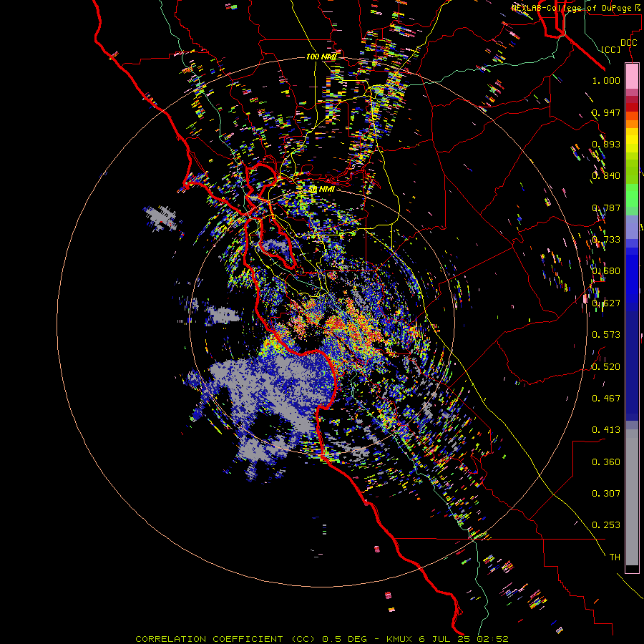Screen dimensions: 644x644
Task: Click the 0.947 legend value
Action: (606, 112)
